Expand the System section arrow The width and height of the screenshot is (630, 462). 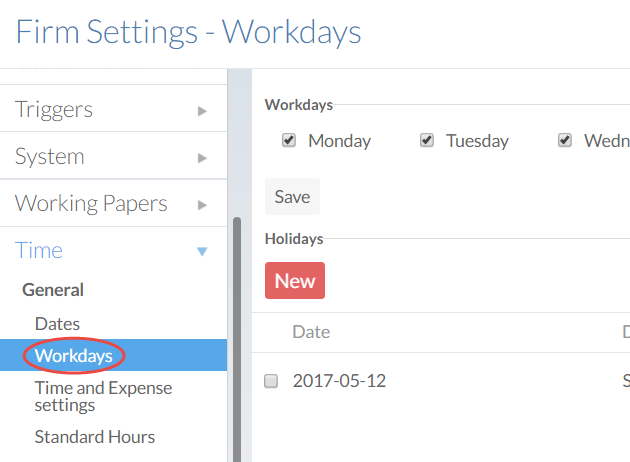(203, 157)
